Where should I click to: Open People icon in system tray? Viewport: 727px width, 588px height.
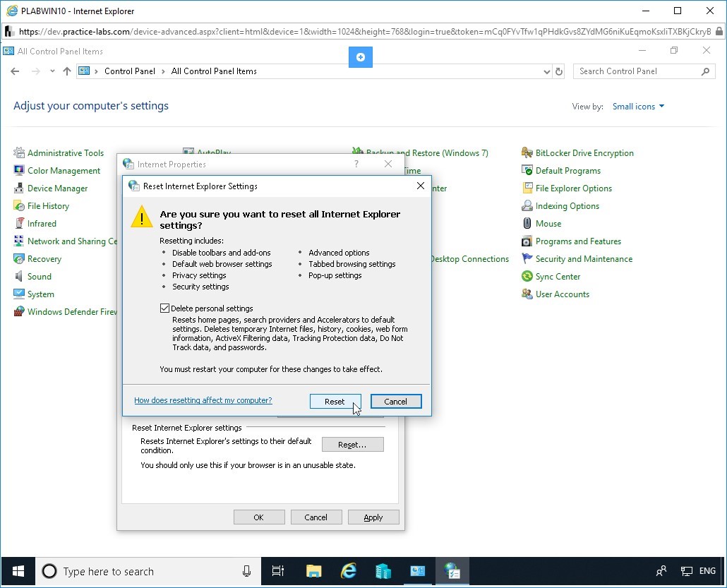coord(661,571)
